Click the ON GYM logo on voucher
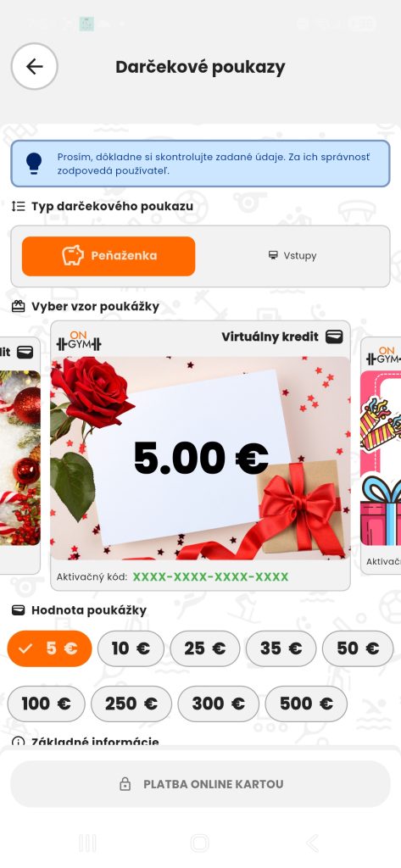 (x=79, y=341)
